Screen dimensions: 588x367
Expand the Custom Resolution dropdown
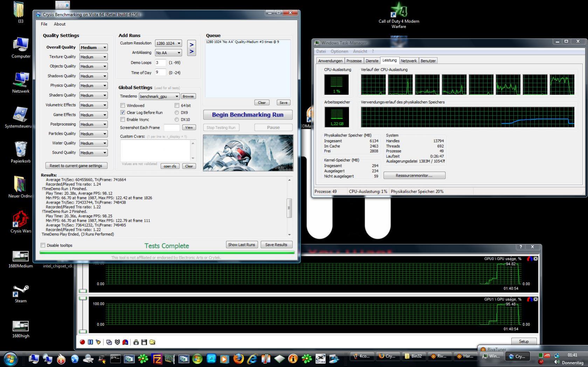pyautogui.click(x=168, y=43)
